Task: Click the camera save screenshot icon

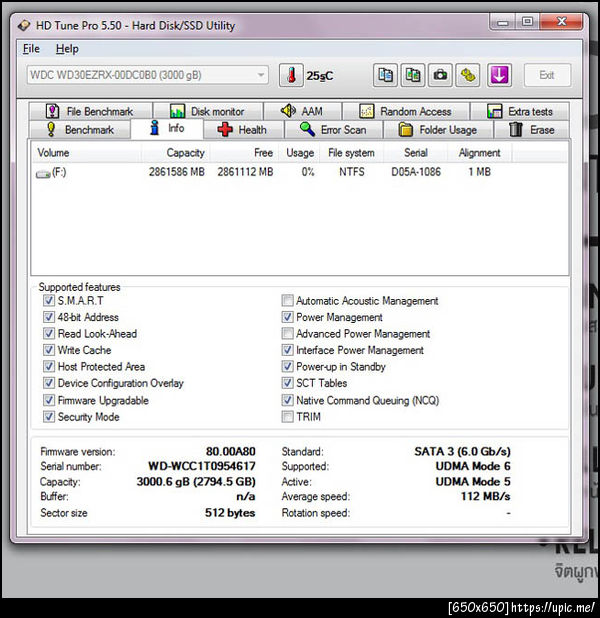Action: (x=440, y=75)
